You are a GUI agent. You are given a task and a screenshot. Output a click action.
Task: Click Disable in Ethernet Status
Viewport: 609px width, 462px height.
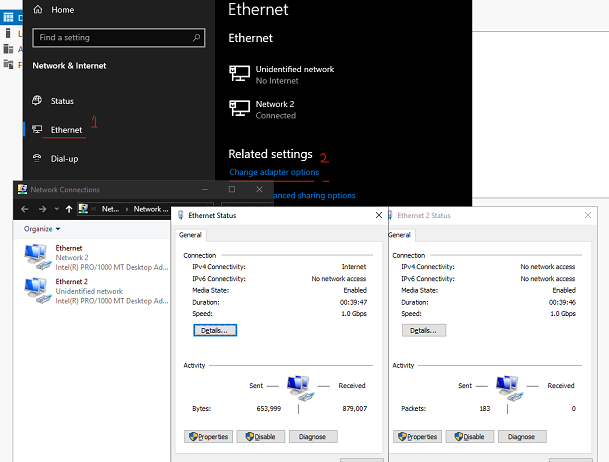coord(261,436)
